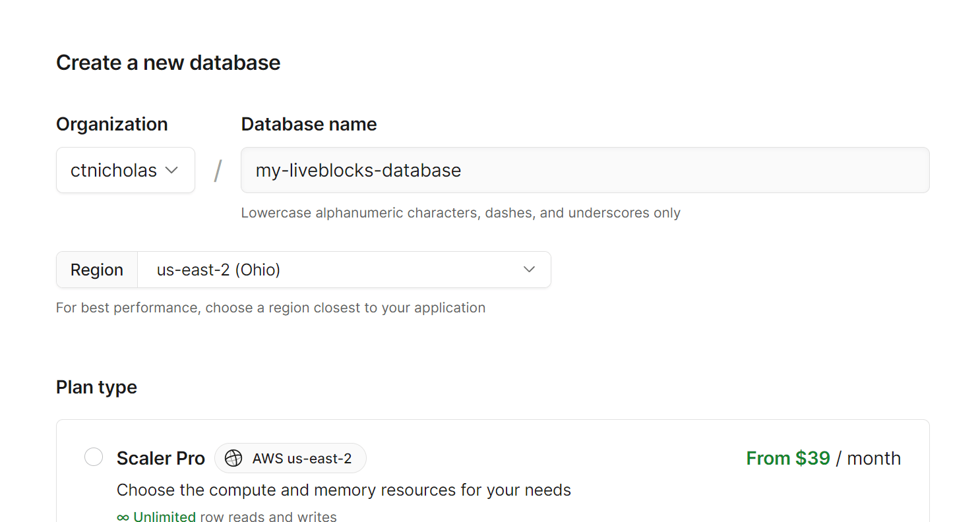Screen dimensions: 980x522
Task: Click the chevron icon on the region dropdown
Action: 528,270
